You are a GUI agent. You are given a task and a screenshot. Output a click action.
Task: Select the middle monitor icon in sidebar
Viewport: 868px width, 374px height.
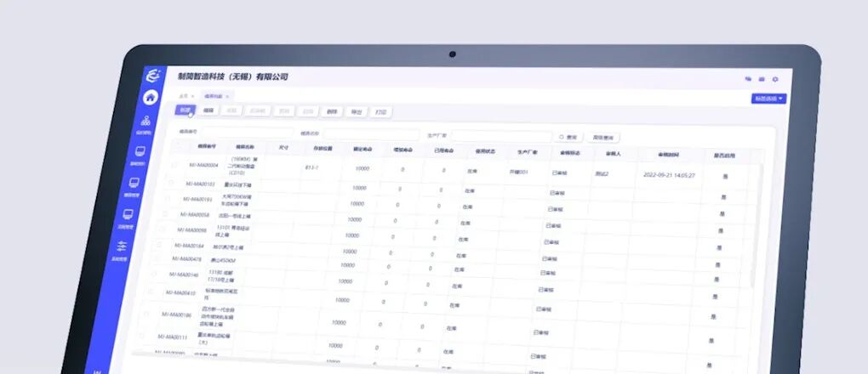(x=134, y=182)
